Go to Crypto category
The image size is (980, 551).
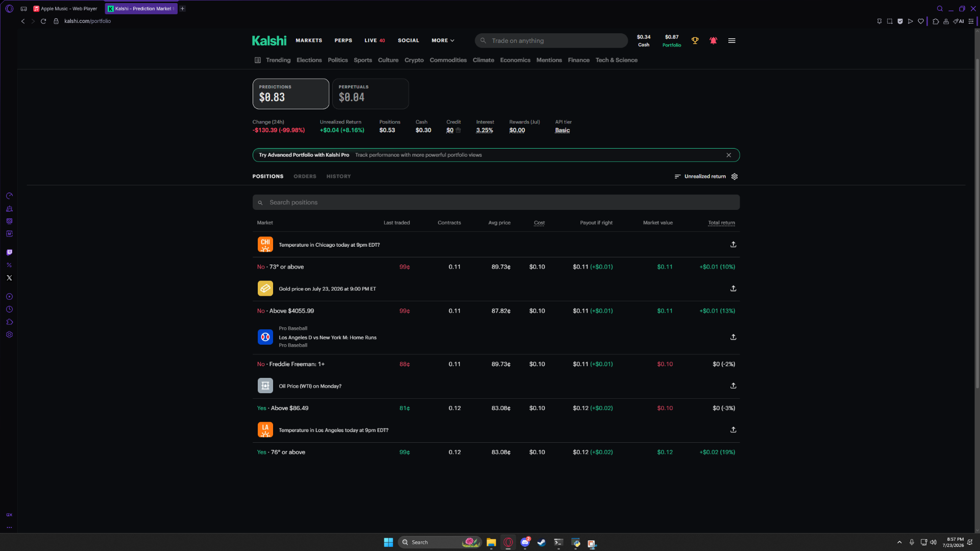(414, 60)
